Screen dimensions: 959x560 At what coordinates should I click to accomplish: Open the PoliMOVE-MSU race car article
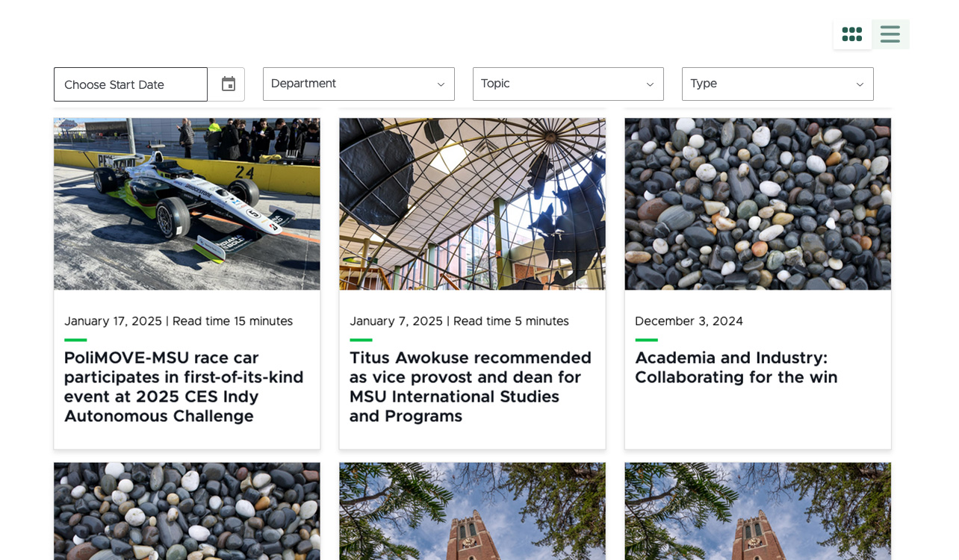(184, 387)
